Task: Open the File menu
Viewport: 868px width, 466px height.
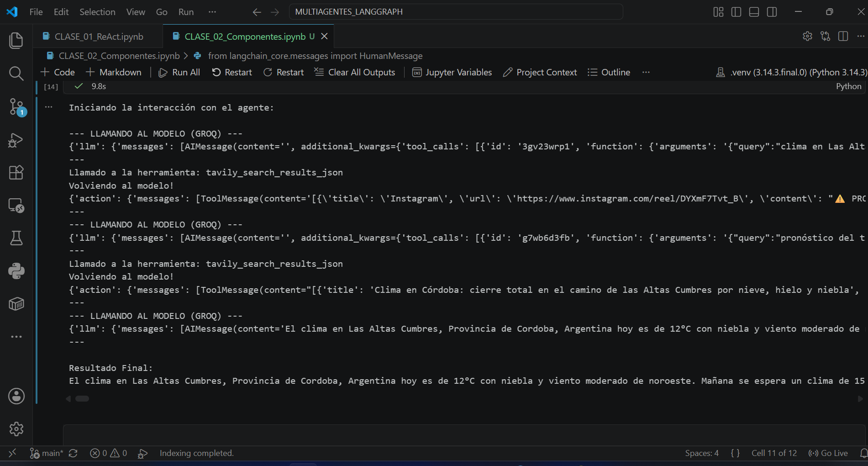Action: (36, 12)
